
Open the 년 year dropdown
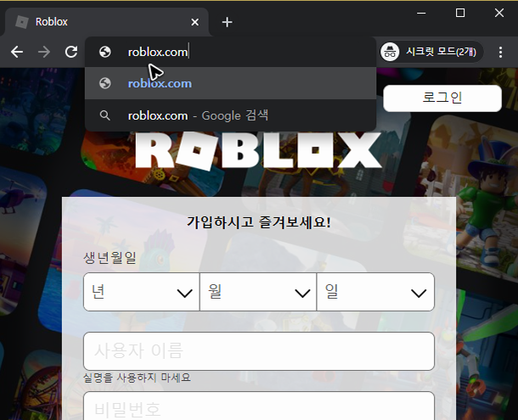click(142, 292)
